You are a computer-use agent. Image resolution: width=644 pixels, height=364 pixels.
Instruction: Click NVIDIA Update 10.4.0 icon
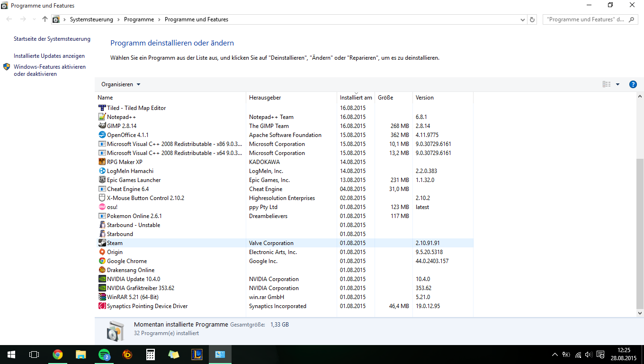(102, 279)
